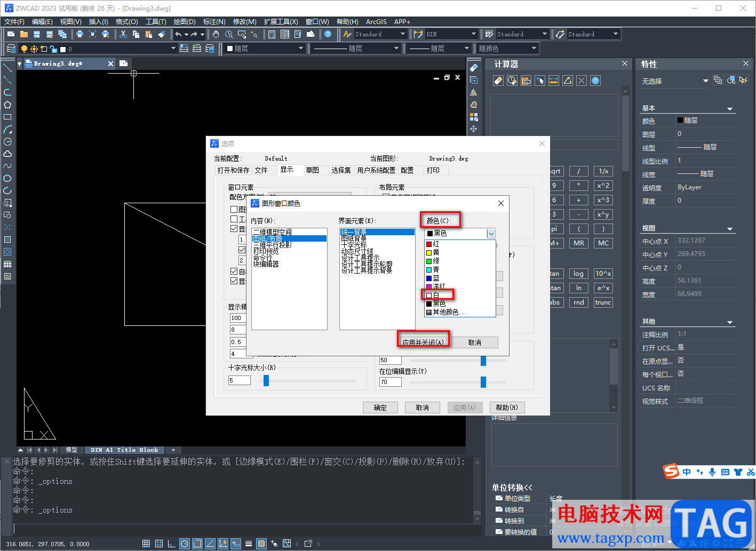Screen dimensions: 756x551
Task: Open the 颜色 dropdown showing 黑色
Action: pos(460,234)
